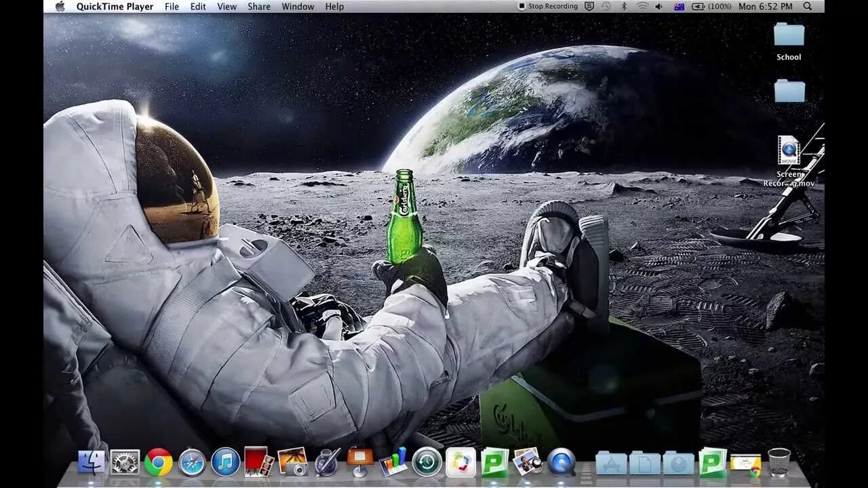Screen dimensions: 868x488
Task: Open the Trash in the Dock
Action: [x=779, y=462]
